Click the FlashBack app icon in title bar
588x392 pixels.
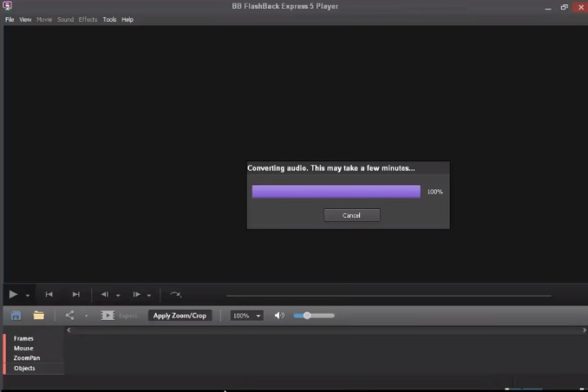[x=7, y=6]
